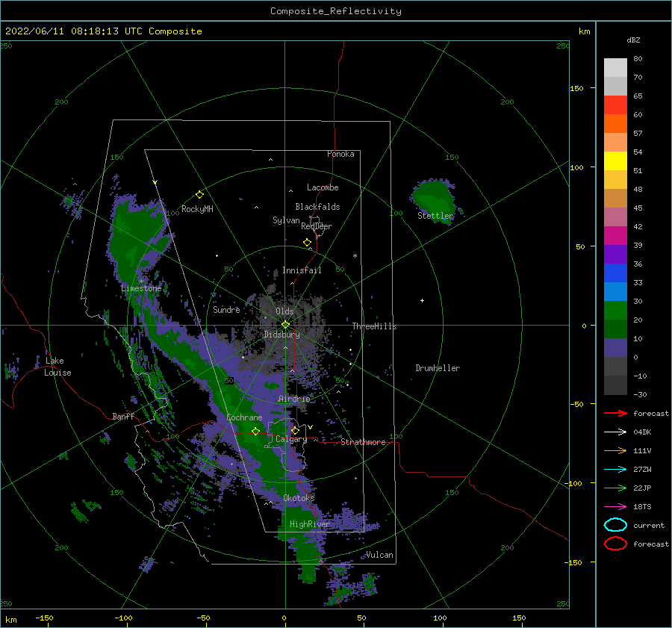Click the Okotoks town label
This screenshot has height=628, width=672.
[299, 498]
